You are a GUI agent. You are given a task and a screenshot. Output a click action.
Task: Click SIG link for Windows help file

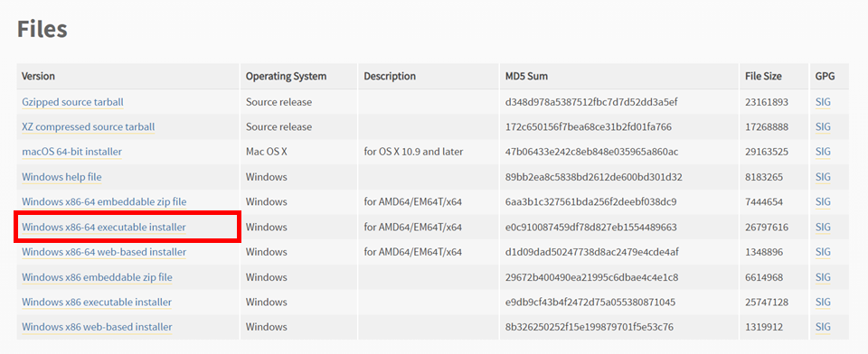(x=823, y=177)
